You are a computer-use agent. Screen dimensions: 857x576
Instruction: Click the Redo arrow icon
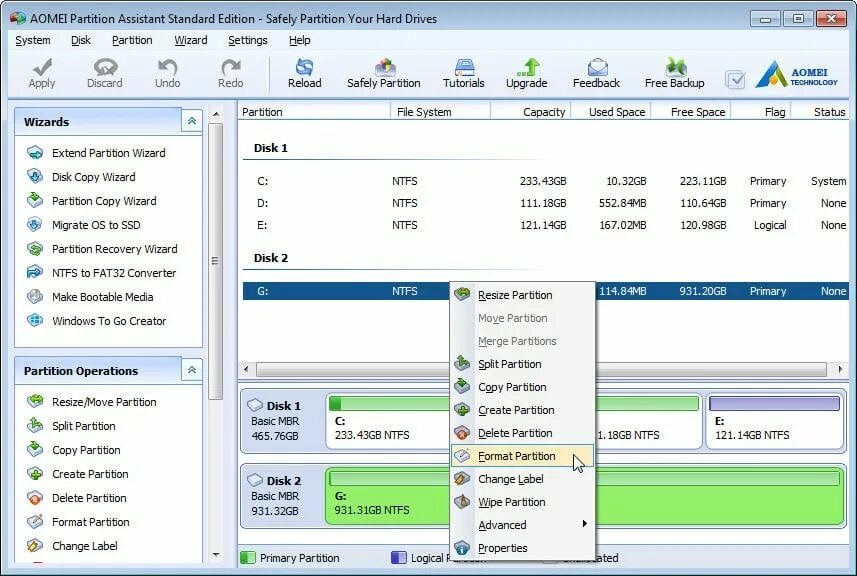click(x=231, y=68)
